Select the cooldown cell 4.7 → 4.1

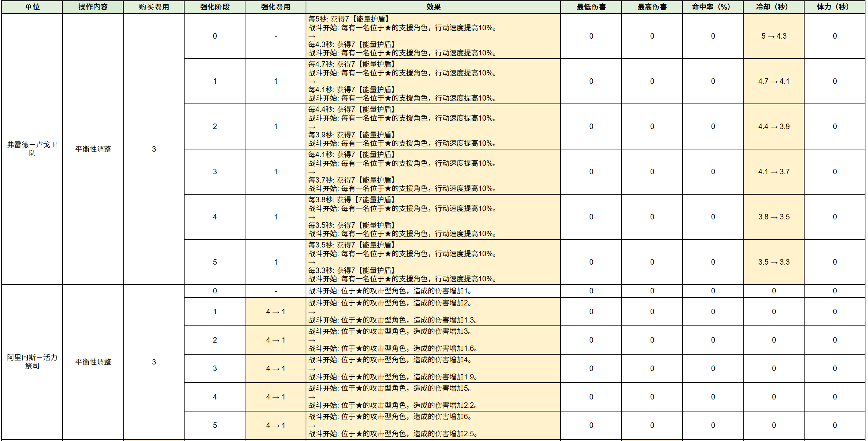[774, 81]
